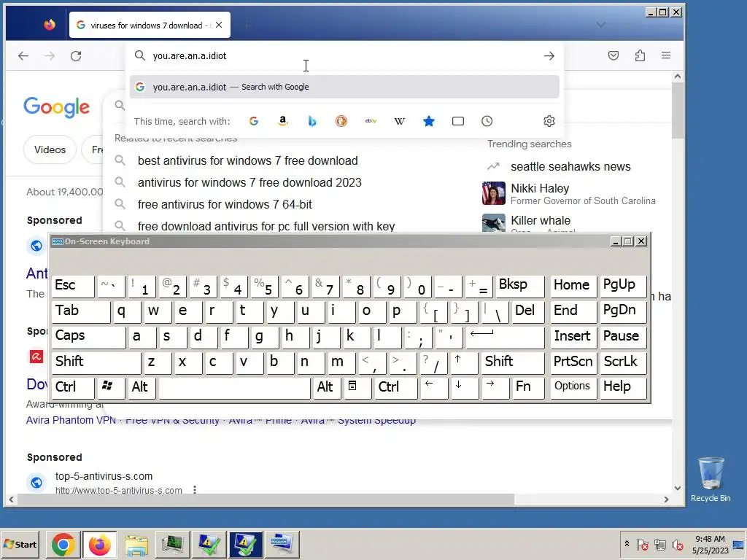The width and height of the screenshot is (747, 560).
Task: Open Options on On-Screen Keyboard
Action: (573, 388)
